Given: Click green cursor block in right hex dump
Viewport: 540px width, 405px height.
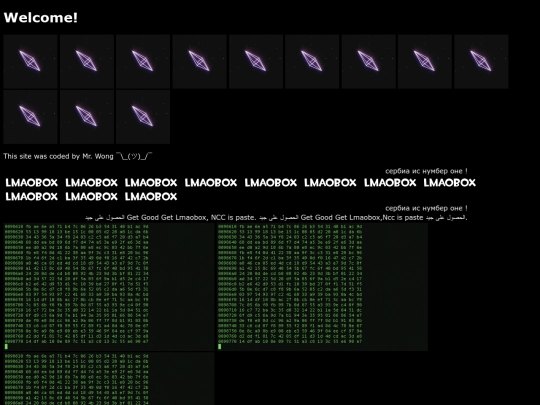Looking at the screenshot, I should tap(220, 346).
